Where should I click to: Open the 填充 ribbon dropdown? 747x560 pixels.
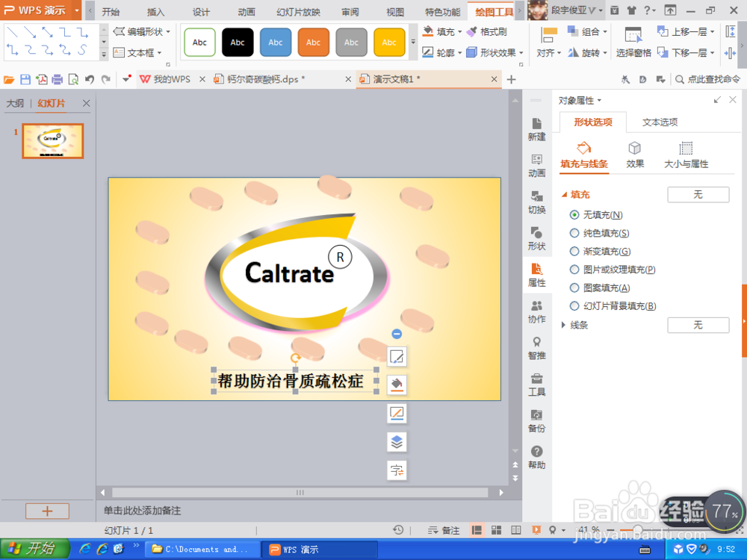(x=442, y=32)
